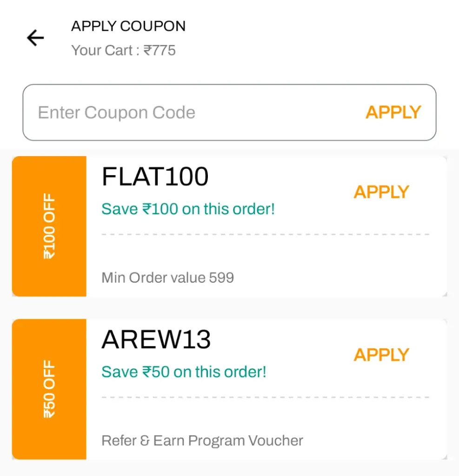
Task: Tap the APPLY COUPON header title
Action: [x=128, y=26]
